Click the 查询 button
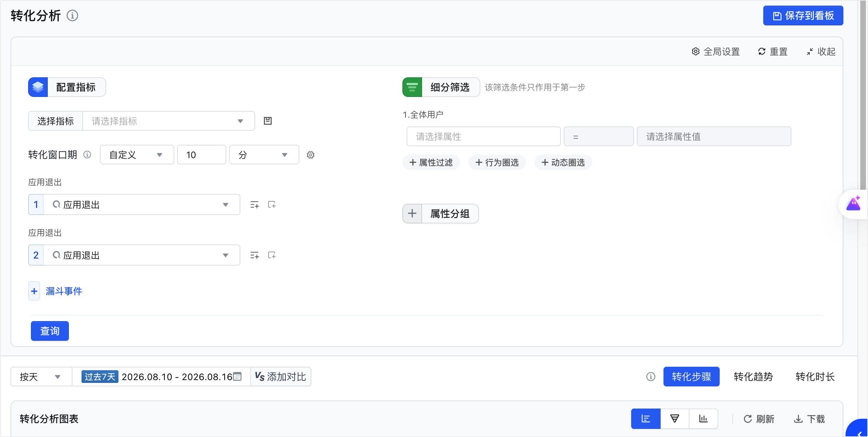The height and width of the screenshot is (437, 868). click(50, 331)
